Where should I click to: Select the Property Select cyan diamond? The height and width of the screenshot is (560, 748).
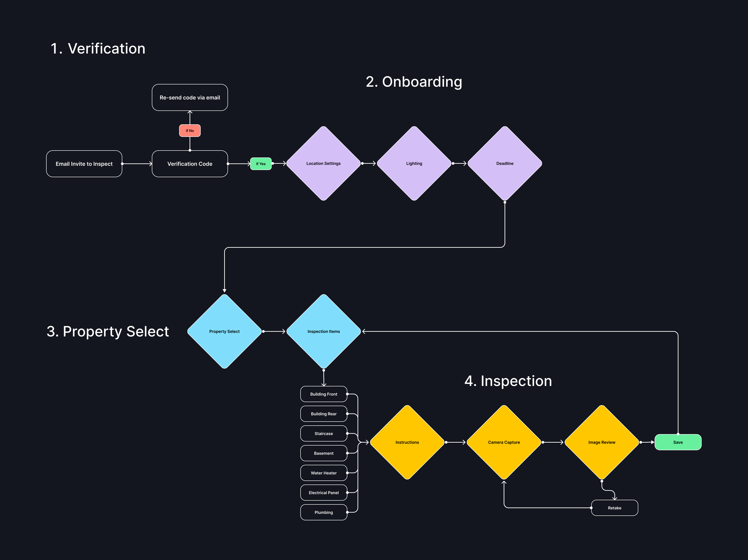point(224,331)
